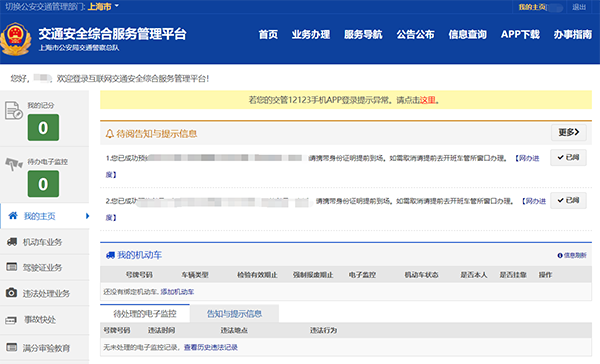Switch to the 待处理的电子监控 tab
Screen dimensions: 600x364
(x=145, y=314)
